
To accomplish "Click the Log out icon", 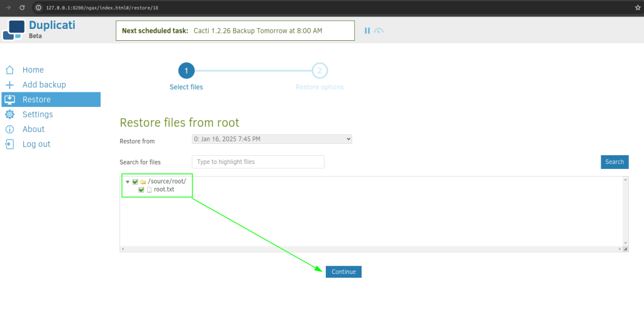I will click(x=9, y=144).
